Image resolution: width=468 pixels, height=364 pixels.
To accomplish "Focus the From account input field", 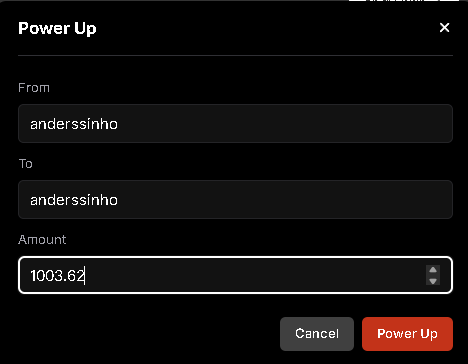I will 235,124.
